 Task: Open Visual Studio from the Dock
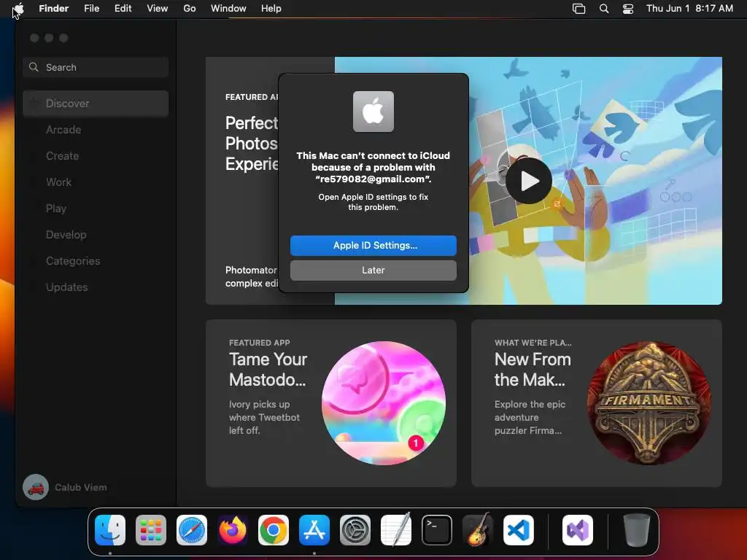tap(578, 530)
